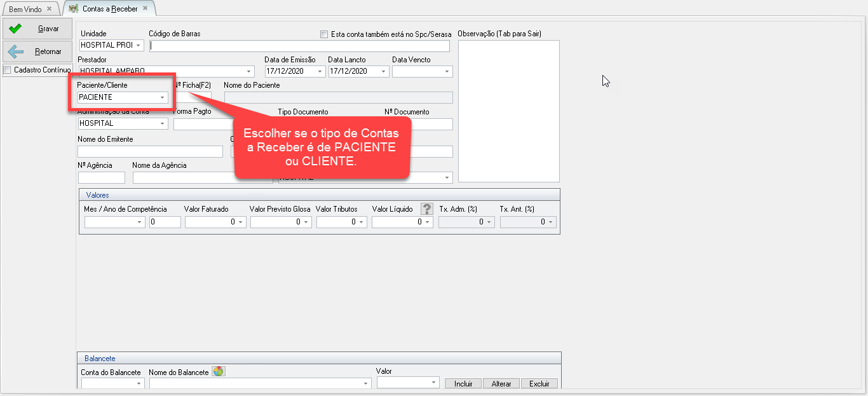Viewport: 868px width, 396px height.
Task: Close the Bem Vindo tab
Action: click(49, 9)
